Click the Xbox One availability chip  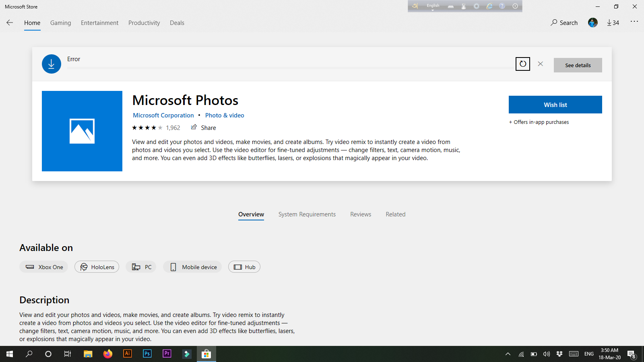(x=44, y=267)
